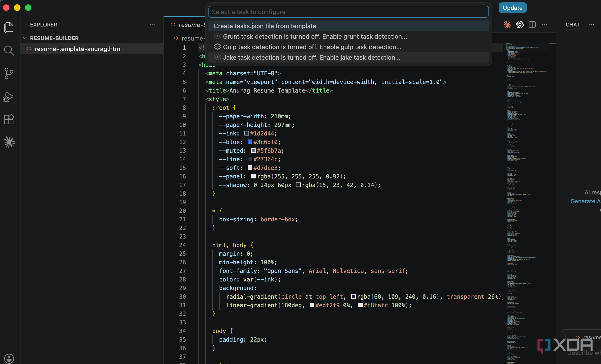The image size is (601, 364).
Task: Click HTML file icon of resume-template-anurag.html
Action: tap(29, 49)
